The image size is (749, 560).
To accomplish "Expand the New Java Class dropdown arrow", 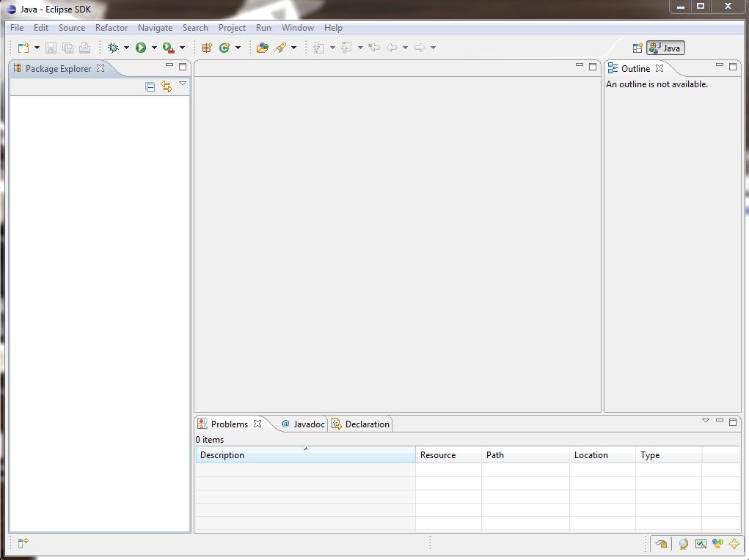I will click(x=238, y=48).
